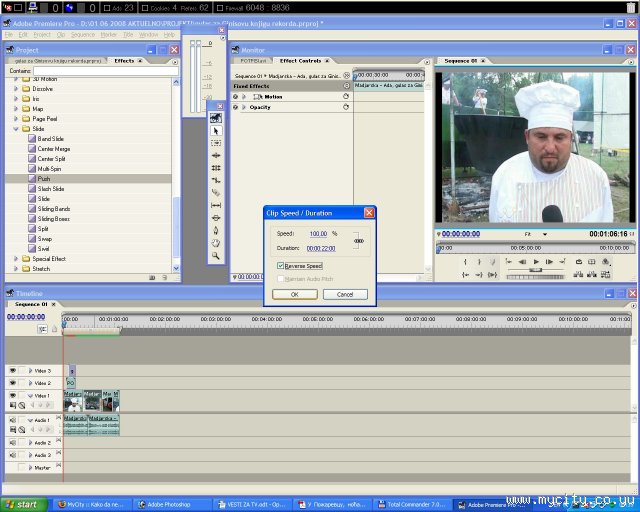Mute the Audio 1 track speaker
This screenshot has height=512, width=640.
(13, 420)
